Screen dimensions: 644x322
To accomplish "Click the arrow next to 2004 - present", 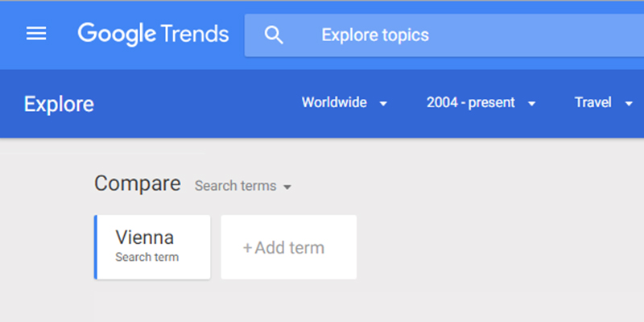I will [x=531, y=104].
